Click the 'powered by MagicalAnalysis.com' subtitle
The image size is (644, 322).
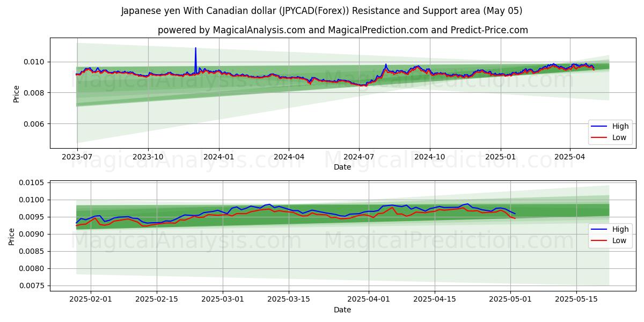[x=343, y=30]
